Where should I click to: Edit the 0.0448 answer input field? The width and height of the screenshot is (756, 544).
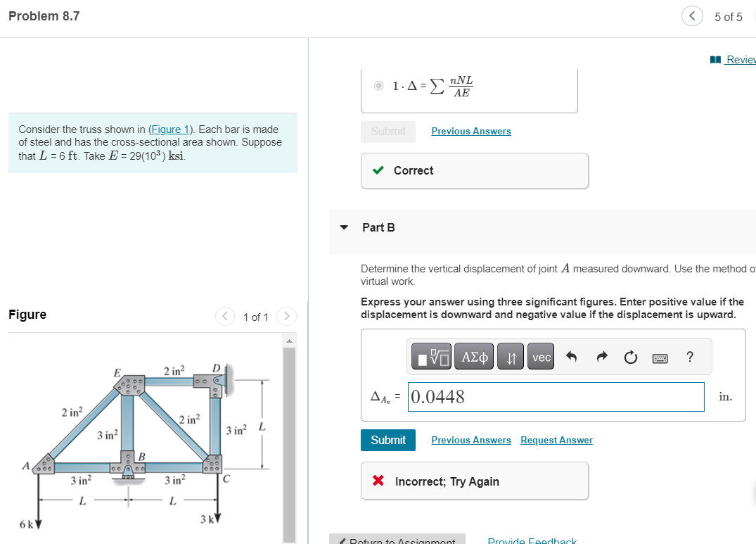(556, 396)
